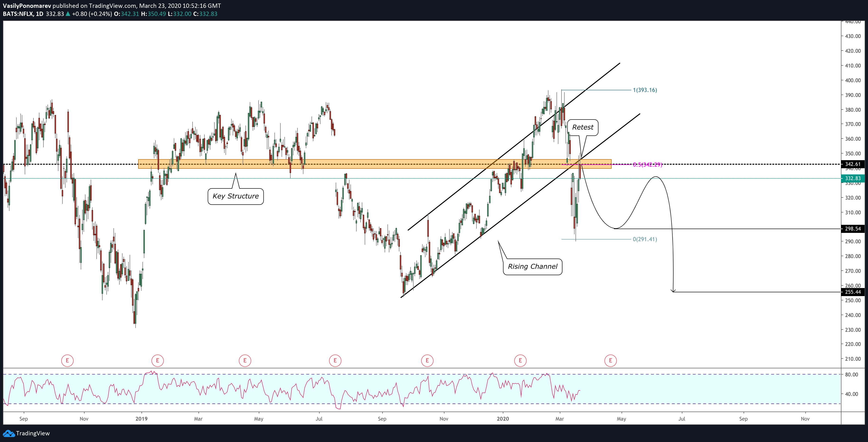The width and height of the screenshot is (868, 442).
Task: Click the VasilyPonomarev author name
Action: pos(27,6)
